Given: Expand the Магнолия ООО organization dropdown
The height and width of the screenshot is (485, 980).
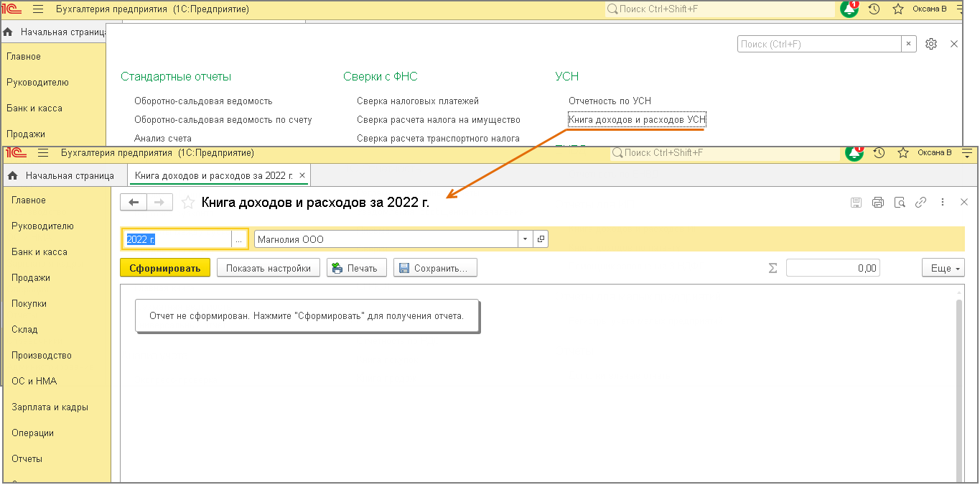Looking at the screenshot, I should tap(526, 239).
